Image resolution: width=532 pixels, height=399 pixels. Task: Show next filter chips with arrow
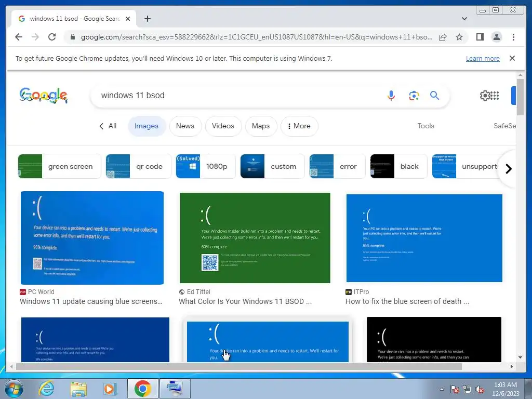[x=508, y=169]
